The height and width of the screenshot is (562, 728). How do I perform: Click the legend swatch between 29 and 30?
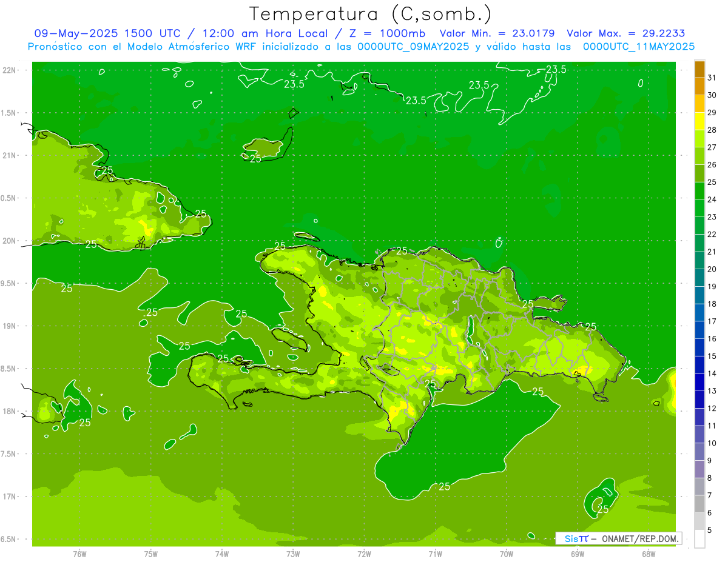[x=699, y=104]
